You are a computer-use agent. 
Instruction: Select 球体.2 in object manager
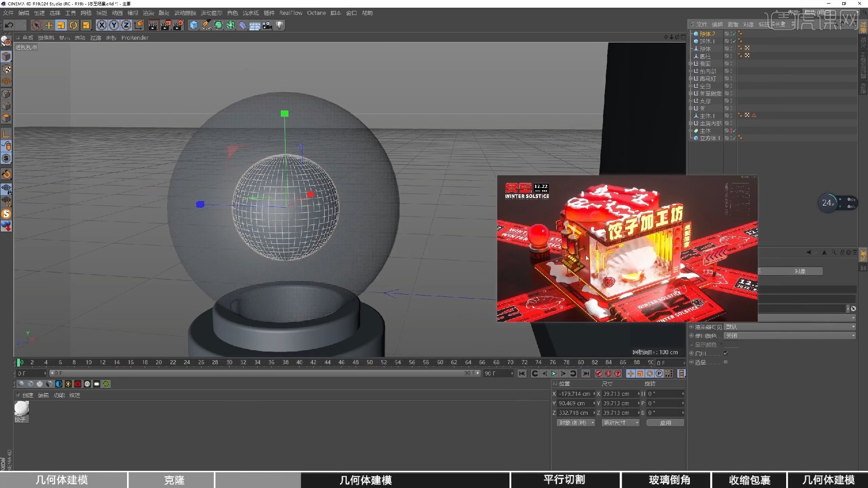click(x=707, y=34)
